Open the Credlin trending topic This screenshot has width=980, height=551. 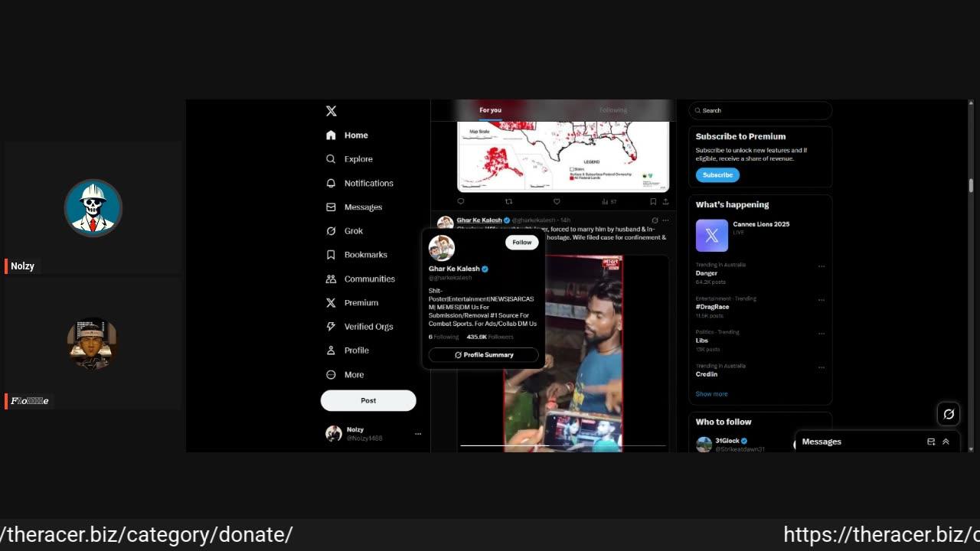pyautogui.click(x=707, y=374)
